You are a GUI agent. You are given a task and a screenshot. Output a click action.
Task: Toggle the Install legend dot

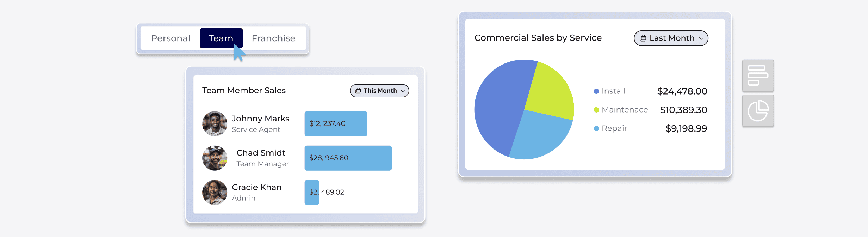click(596, 91)
